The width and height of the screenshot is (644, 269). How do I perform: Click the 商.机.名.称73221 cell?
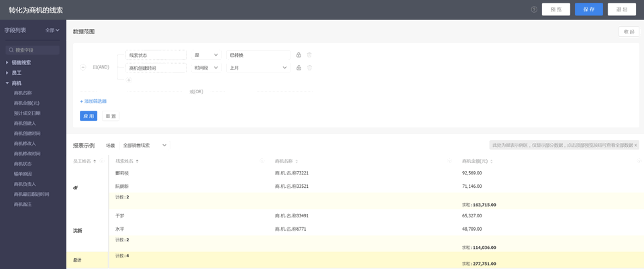click(292, 173)
